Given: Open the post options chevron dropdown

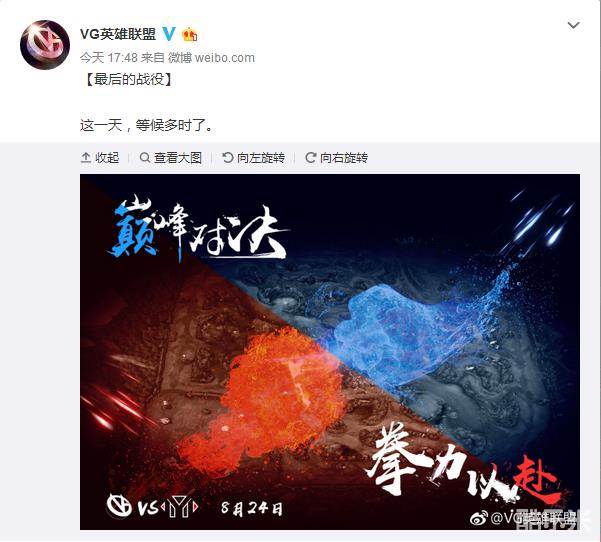Looking at the screenshot, I should [x=573, y=25].
